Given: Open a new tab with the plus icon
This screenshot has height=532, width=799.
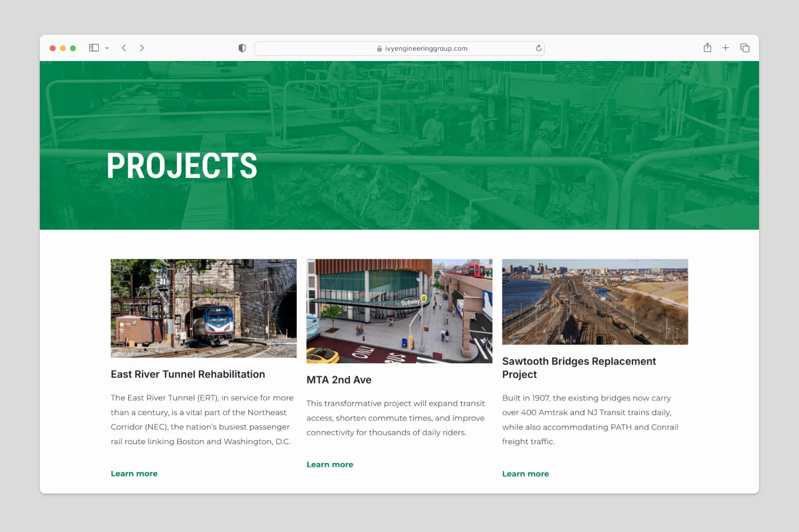Looking at the screenshot, I should click(725, 48).
